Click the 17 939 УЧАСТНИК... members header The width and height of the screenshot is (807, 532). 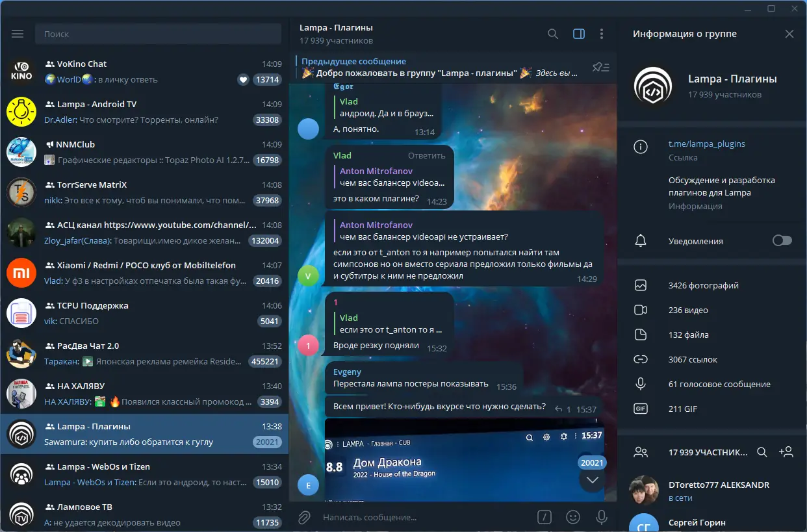coord(708,452)
